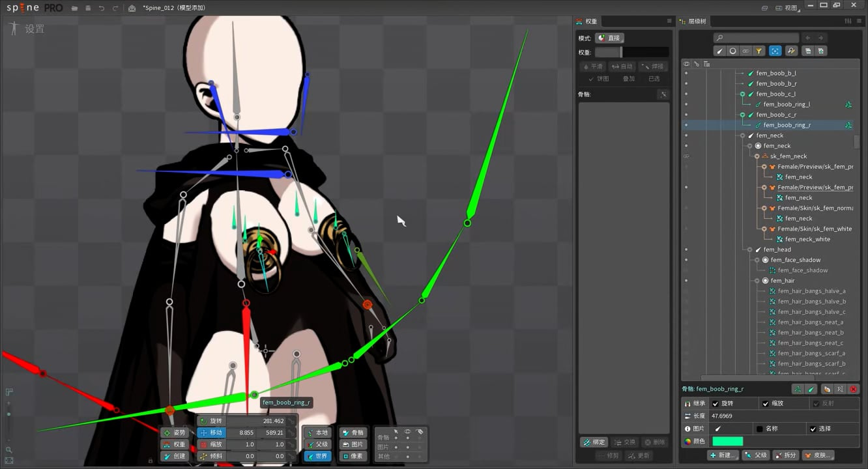Click the back arrow beside hierarchy search
This screenshot has height=469, width=868.
(808, 38)
